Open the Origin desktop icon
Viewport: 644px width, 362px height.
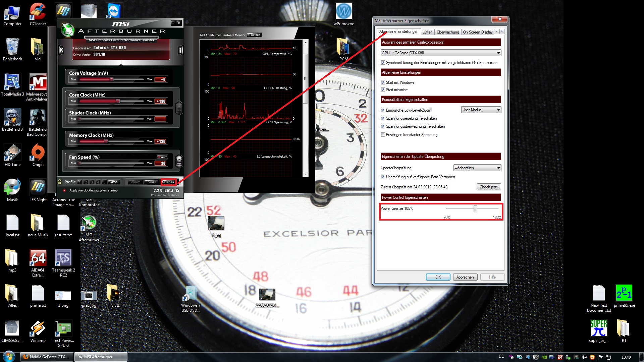pyautogui.click(x=38, y=155)
